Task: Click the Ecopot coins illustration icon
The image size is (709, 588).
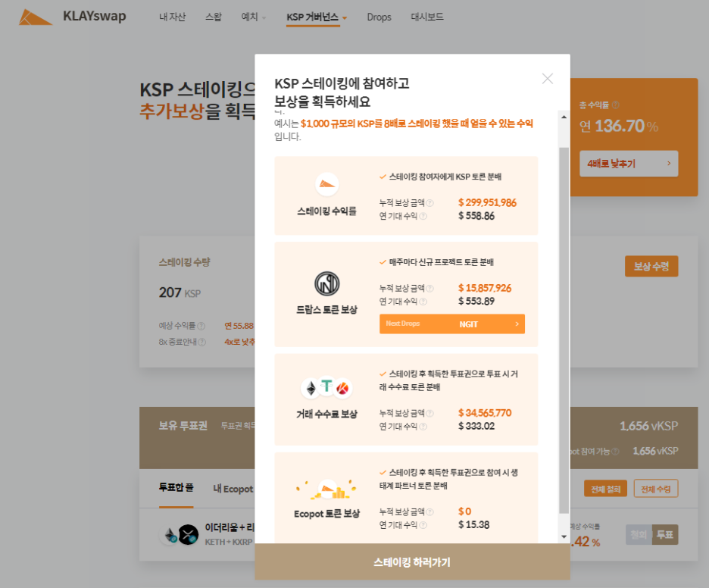Action: 327,489
